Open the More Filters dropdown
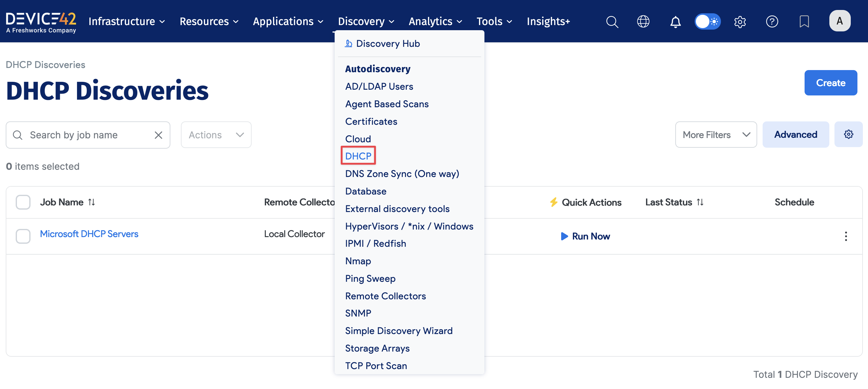Viewport: 868px width, 389px height. click(x=716, y=134)
